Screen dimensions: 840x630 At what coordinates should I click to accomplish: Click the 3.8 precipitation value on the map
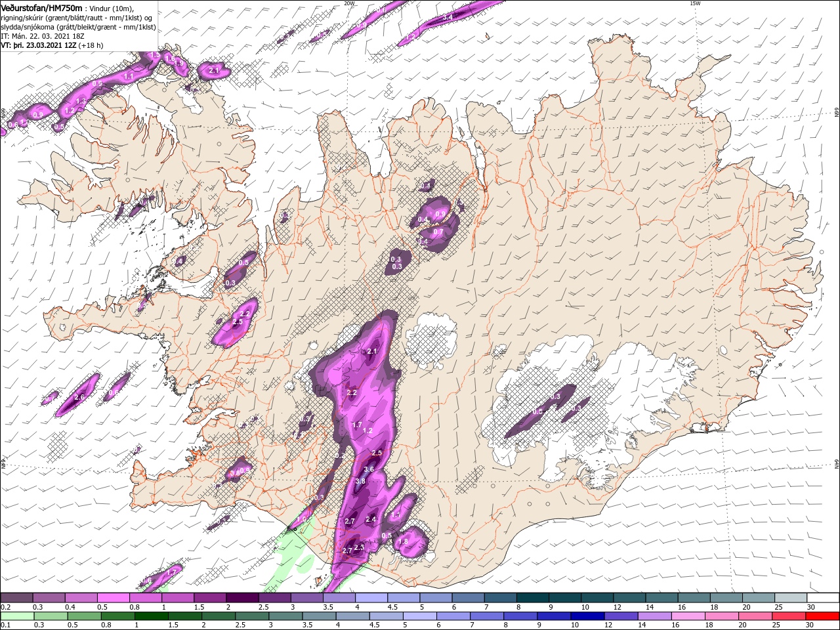360,482
